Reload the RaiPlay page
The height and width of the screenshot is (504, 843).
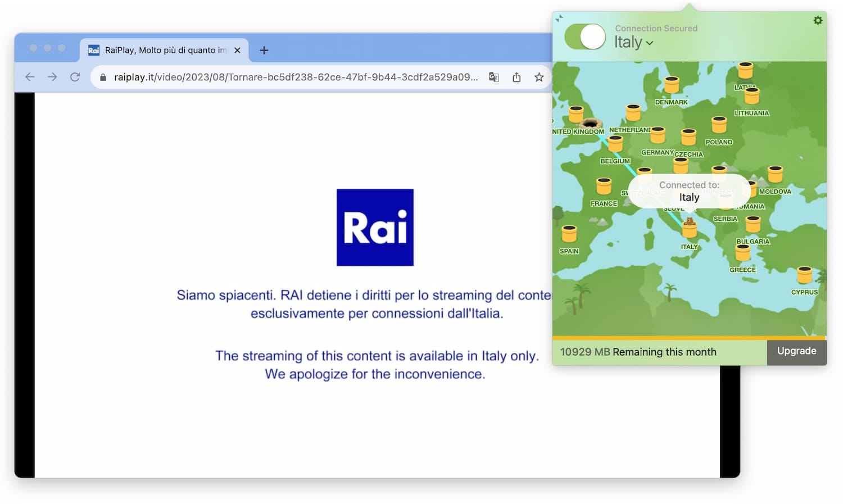coord(75,77)
